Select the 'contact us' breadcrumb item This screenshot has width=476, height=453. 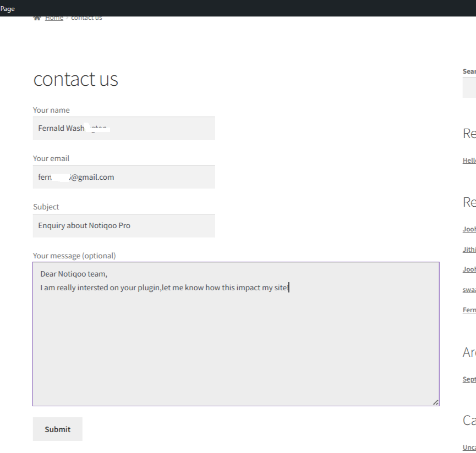click(x=86, y=17)
